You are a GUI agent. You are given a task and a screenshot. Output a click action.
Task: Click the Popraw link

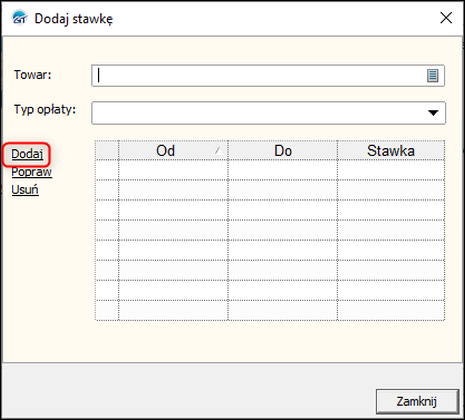[32, 172]
